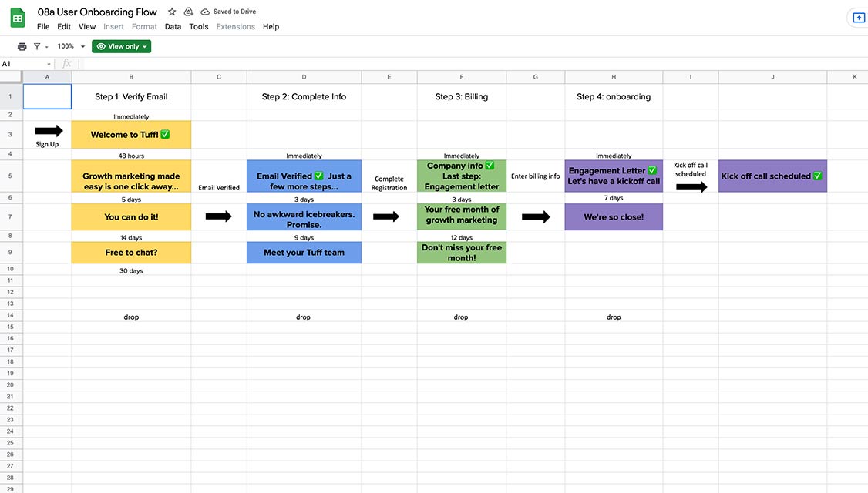The image size is (868, 493).
Task: Select column H header
Action: click(614, 77)
